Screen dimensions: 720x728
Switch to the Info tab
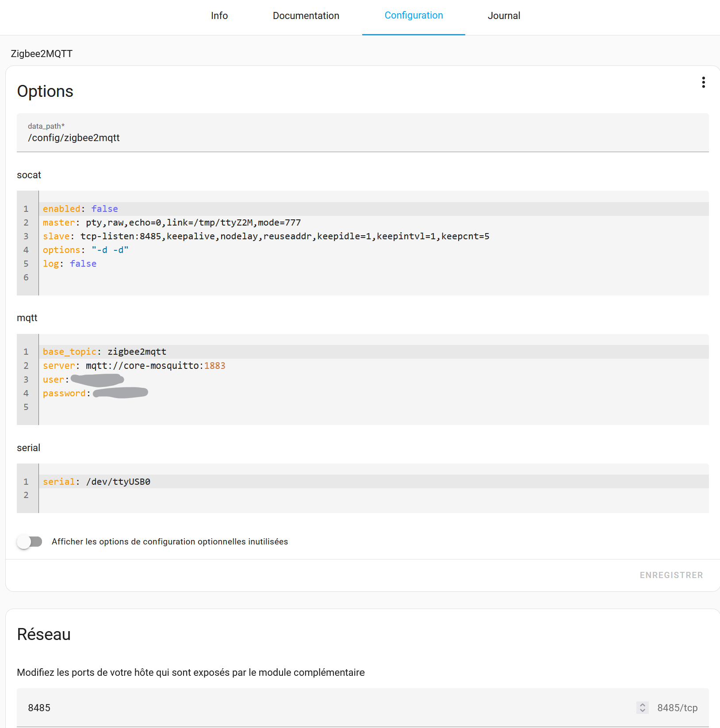(219, 16)
